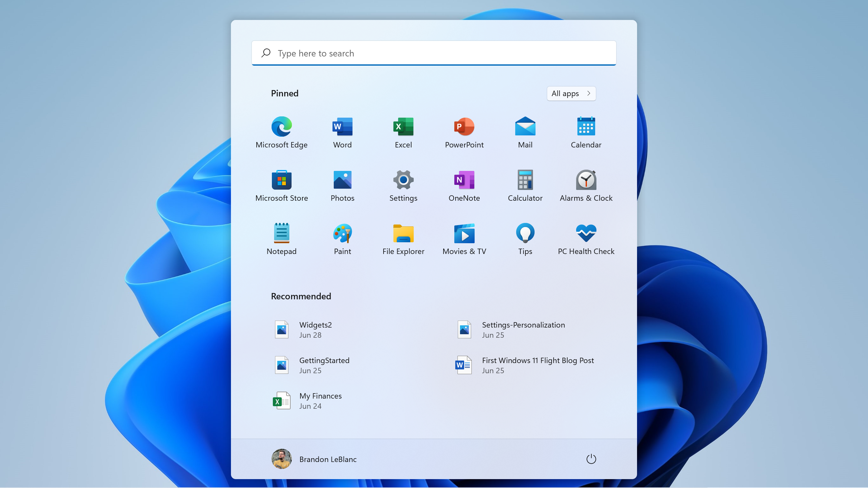Expand All apps list
This screenshot has width=868, height=488.
570,93
